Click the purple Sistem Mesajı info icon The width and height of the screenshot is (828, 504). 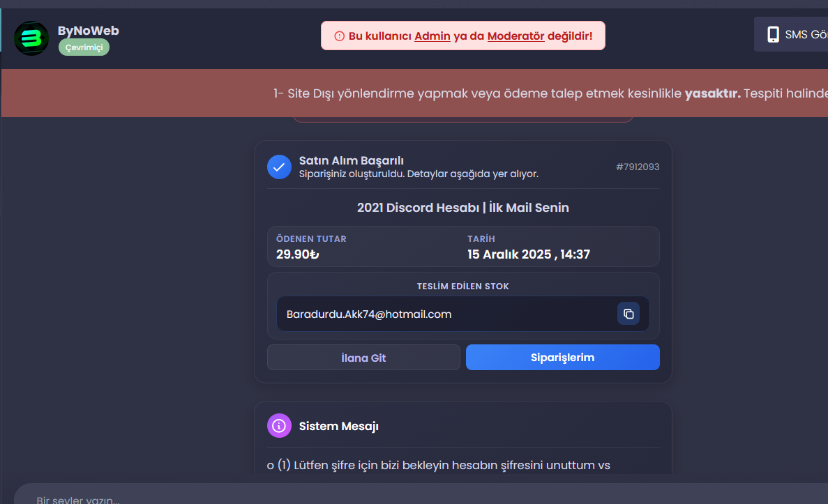click(x=279, y=426)
